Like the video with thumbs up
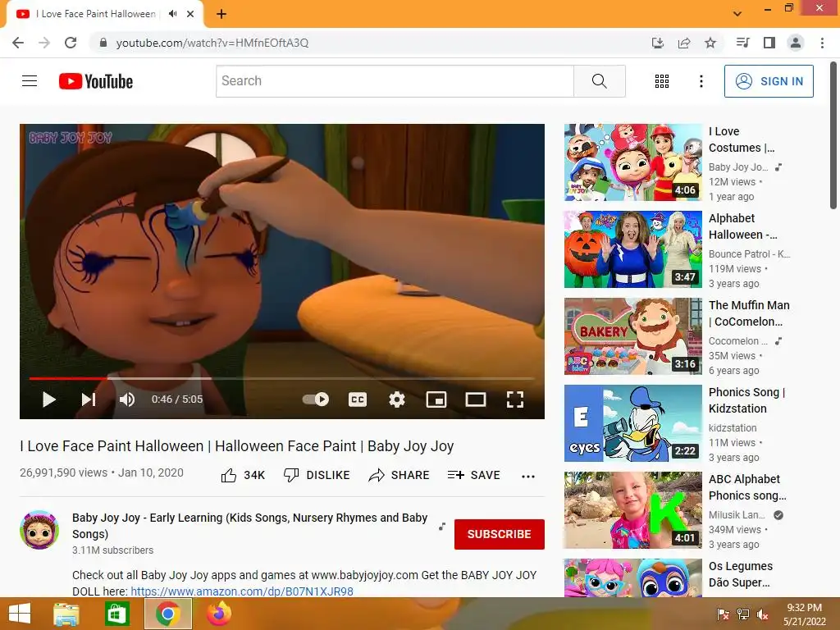Viewport: 840px width, 630px height. 243,475
